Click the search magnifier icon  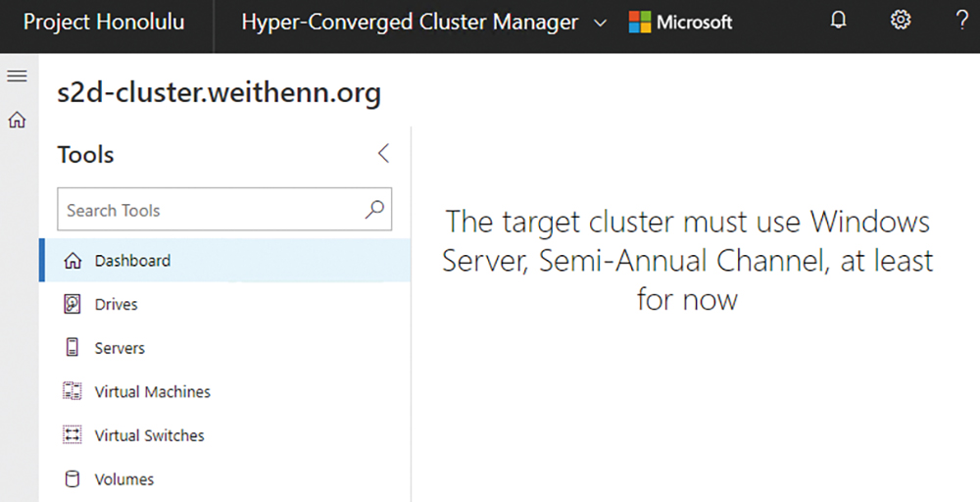pyautogui.click(x=374, y=210)
